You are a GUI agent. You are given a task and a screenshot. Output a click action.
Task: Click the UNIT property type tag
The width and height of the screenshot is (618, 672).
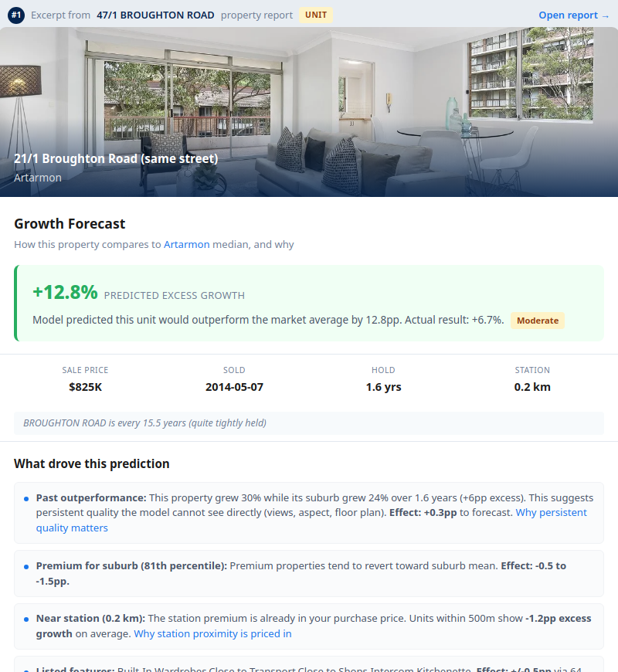pyautogui.click(x=316, y=15)
